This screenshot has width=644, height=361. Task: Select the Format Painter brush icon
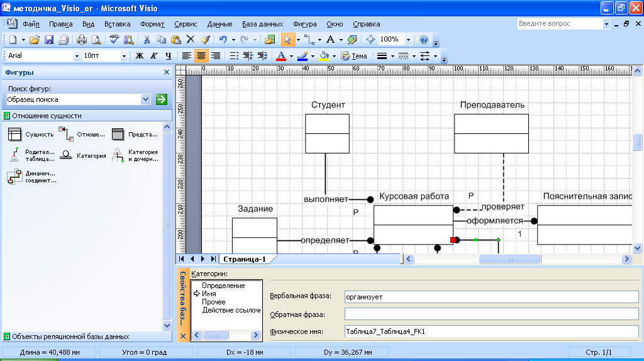[x=205, y=40]
